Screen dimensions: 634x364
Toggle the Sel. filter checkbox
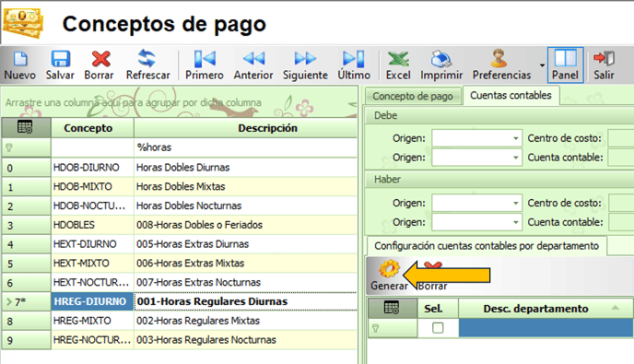point(438,328)
